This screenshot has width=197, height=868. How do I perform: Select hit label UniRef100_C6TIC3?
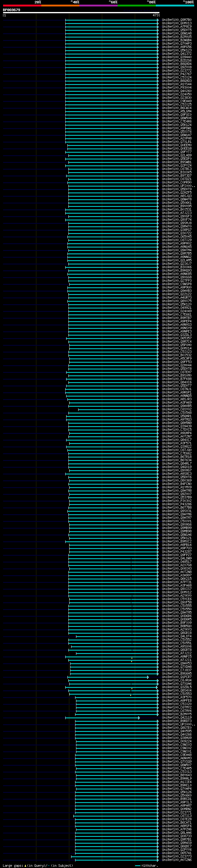(x=177, y=816)
